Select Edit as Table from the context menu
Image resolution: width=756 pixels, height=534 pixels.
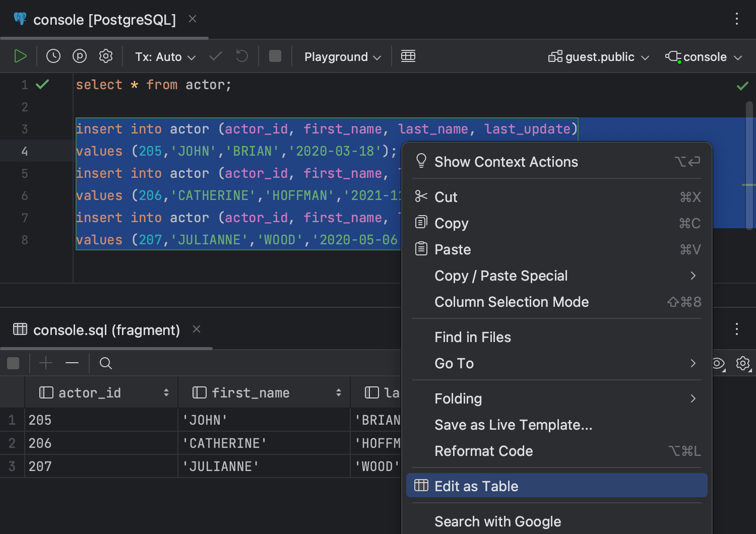[x=476, y=485]
